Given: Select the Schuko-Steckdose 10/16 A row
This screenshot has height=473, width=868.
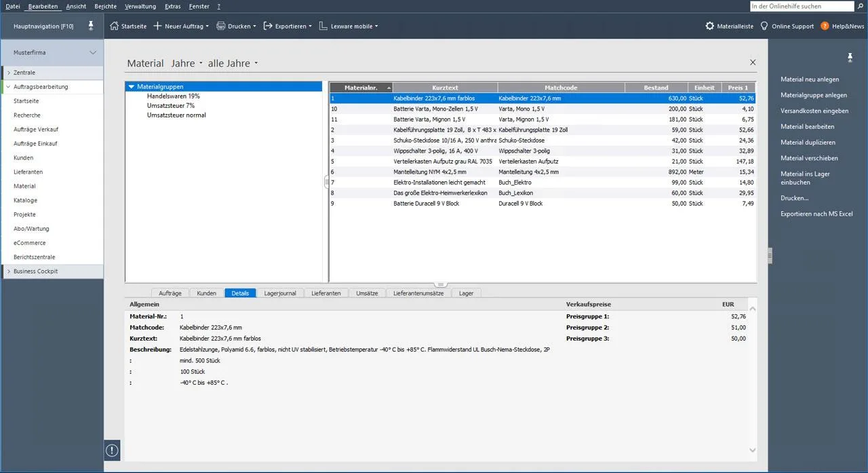Looking at the screenshot, I should click(542, 140).
